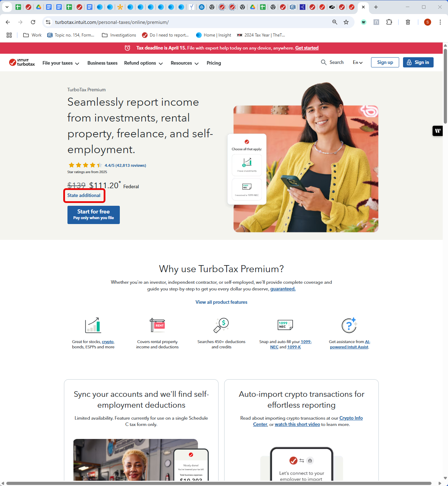Open the Chrome three-dot menu
448x486 pixels.
click(440, 22)
